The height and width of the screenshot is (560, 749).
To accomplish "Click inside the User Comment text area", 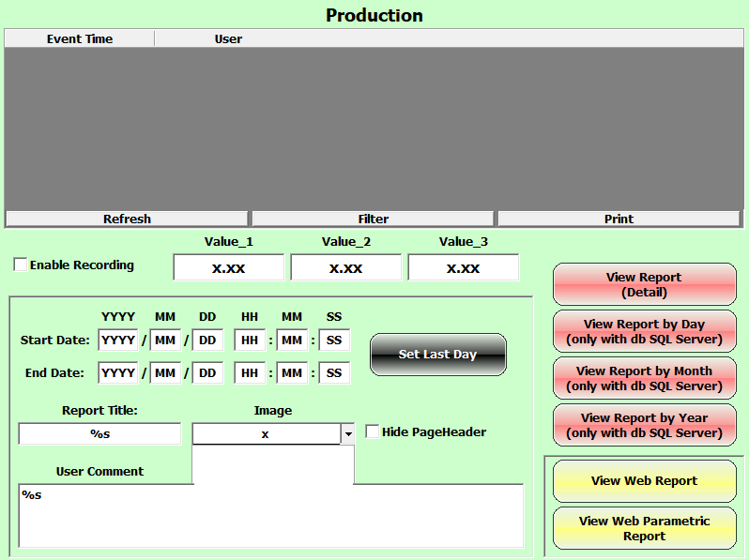I will (270, 515).
